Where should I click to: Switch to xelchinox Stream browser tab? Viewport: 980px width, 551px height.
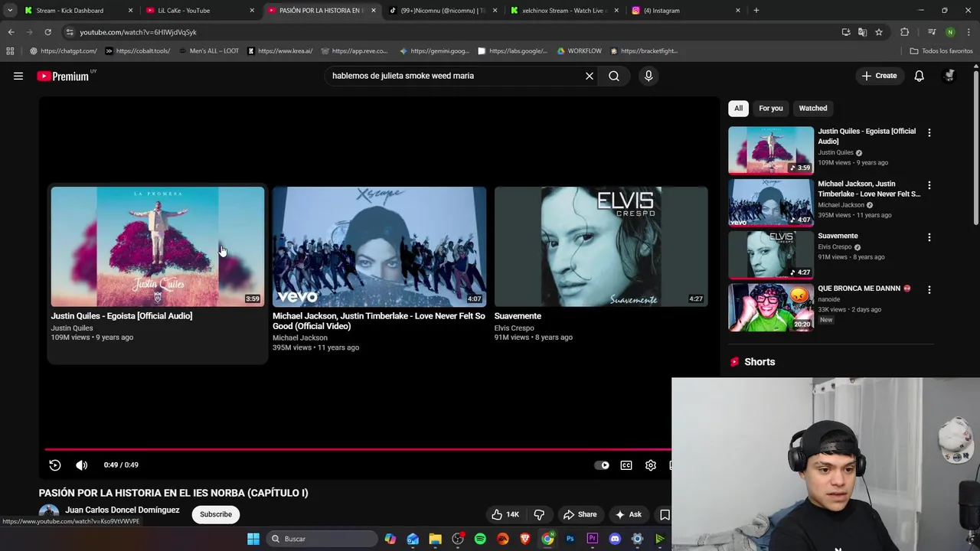pos(564,11)
